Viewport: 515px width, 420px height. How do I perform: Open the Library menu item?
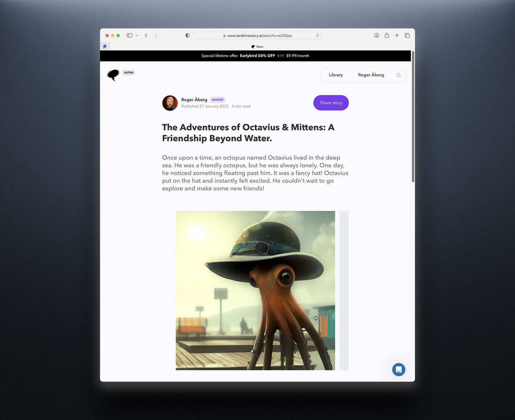[x=336, y=75]
